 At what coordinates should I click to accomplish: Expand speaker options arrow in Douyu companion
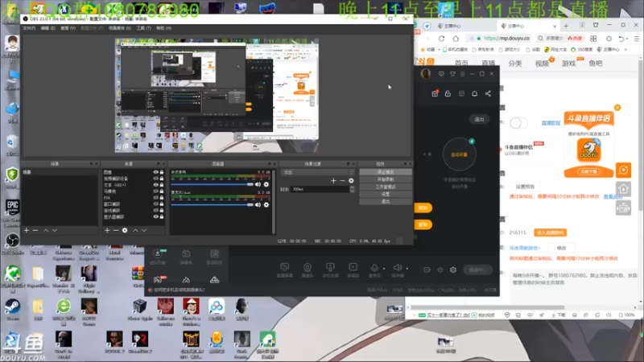click(x=407, y=269)
